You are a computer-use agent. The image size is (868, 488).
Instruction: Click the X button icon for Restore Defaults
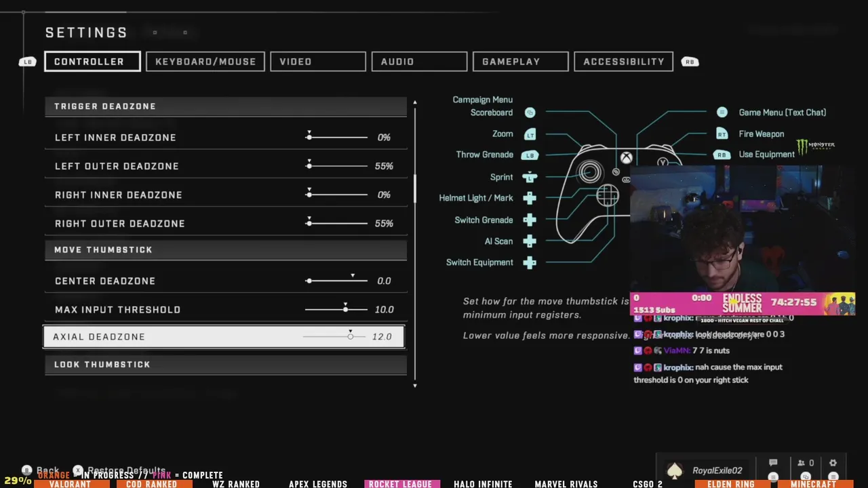tap(78, 470)
